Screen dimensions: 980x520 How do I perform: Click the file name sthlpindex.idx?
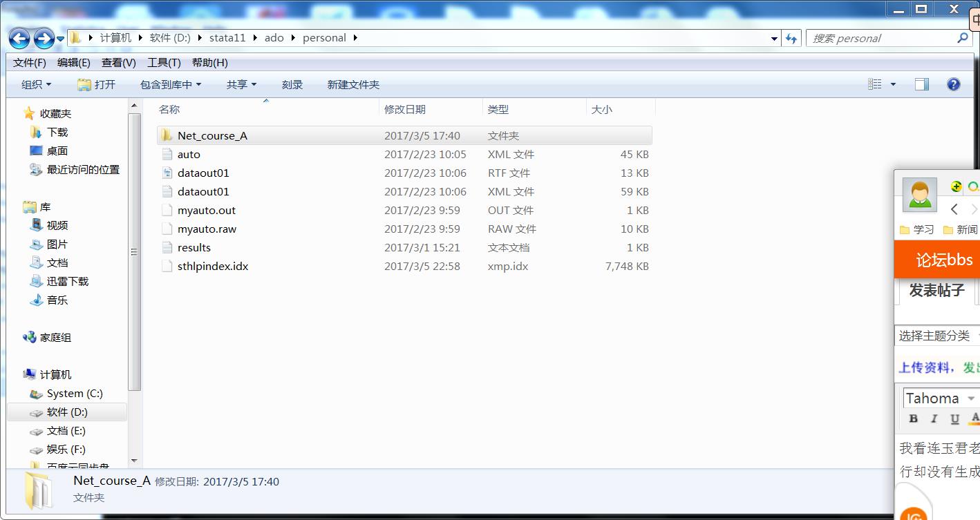213,266
